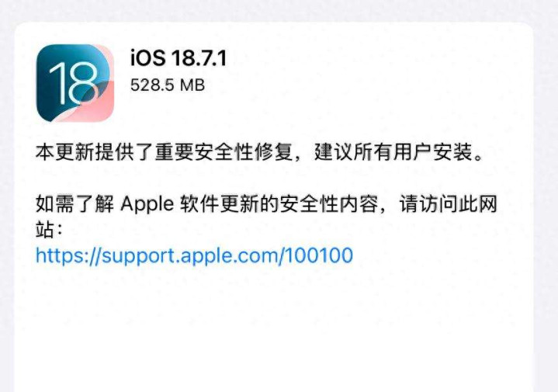Click the 软件更新的安全性内容 phrase
Screen dimensions: 558x392
[279, 204]
